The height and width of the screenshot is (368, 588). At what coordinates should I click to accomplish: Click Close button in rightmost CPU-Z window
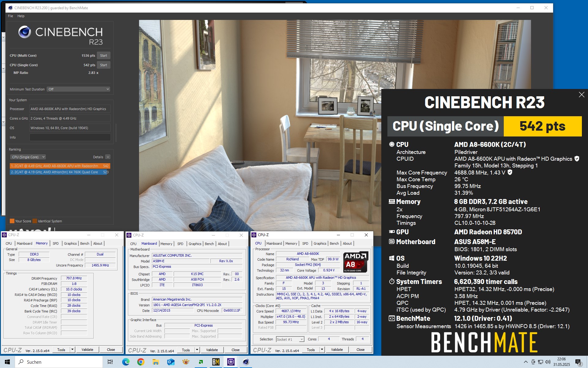[x=360, y=350]
